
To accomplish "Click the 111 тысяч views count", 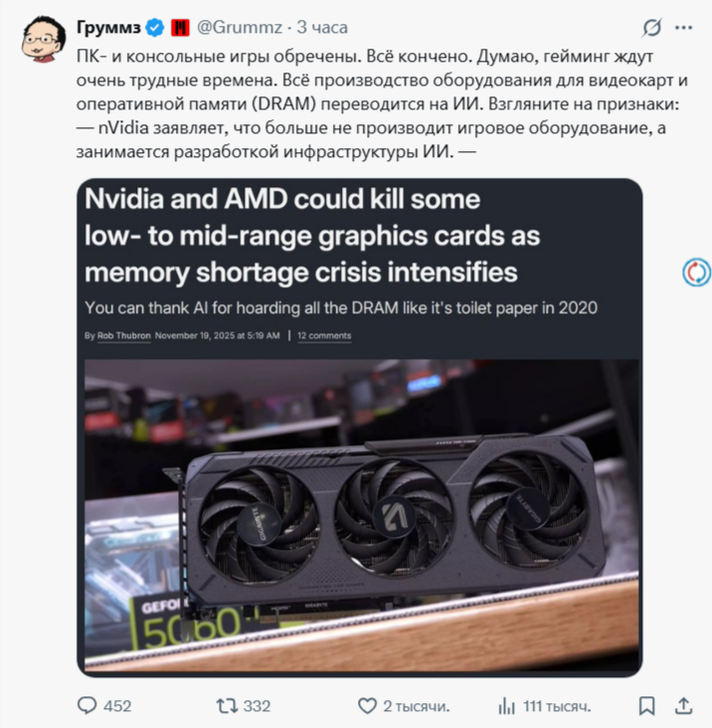I will click(557, 707).
